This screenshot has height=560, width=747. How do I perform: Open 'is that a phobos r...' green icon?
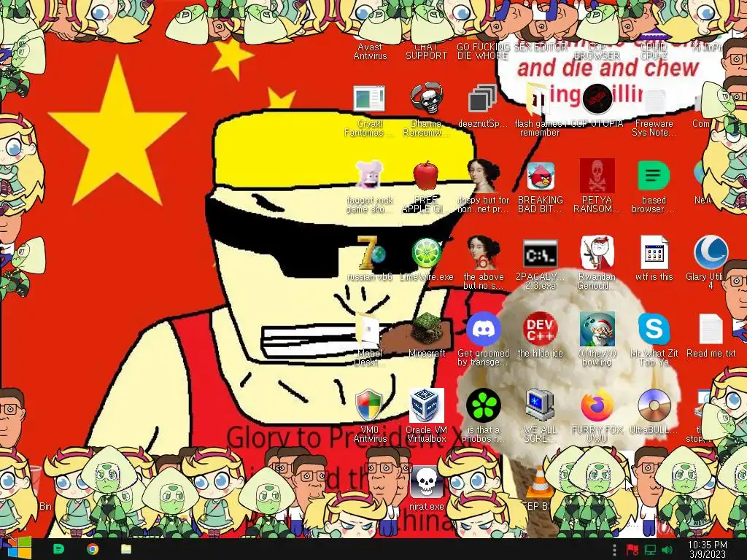483,405
